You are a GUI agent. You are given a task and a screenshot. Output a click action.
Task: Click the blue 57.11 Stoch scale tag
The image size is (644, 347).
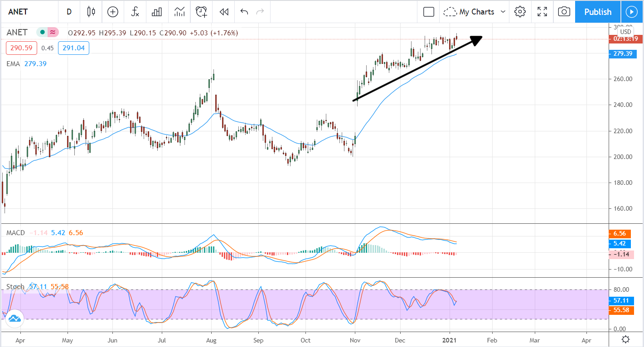(x=621, y=300)
